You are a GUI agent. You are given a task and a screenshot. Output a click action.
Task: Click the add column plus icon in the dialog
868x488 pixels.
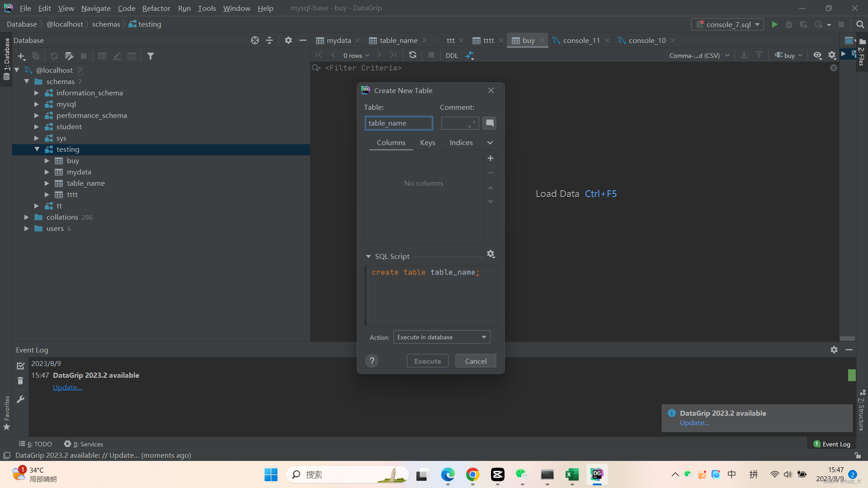(491, 159)
